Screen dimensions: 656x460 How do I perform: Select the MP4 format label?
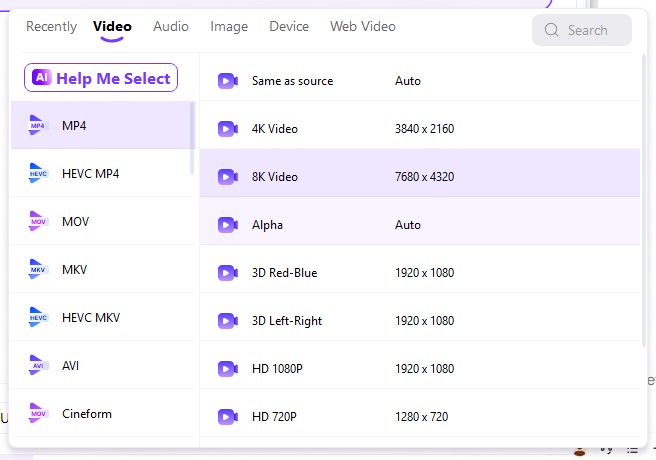tap(74, 125)
